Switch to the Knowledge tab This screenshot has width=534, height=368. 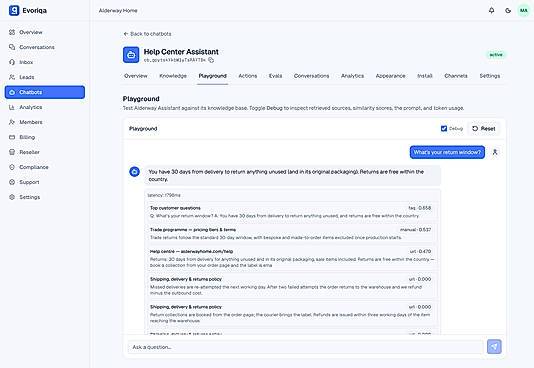click(x=173, y=76)
